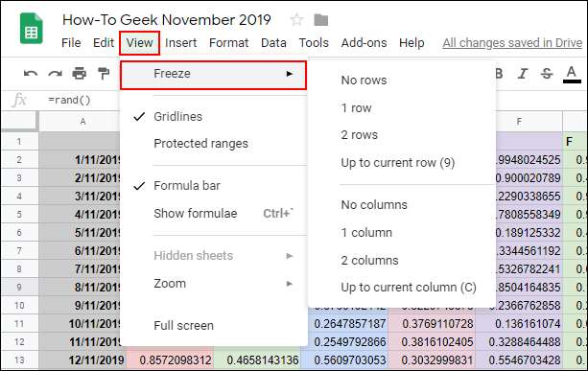Expand the Freeze submenu
This screenshot has height=371, width=588.
pyautogui.click(x=213, y=75)
